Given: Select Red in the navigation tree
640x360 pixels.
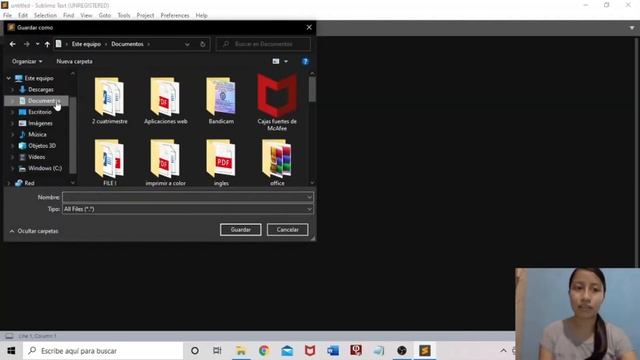Looking at the screenshot, I should point(29,183).
